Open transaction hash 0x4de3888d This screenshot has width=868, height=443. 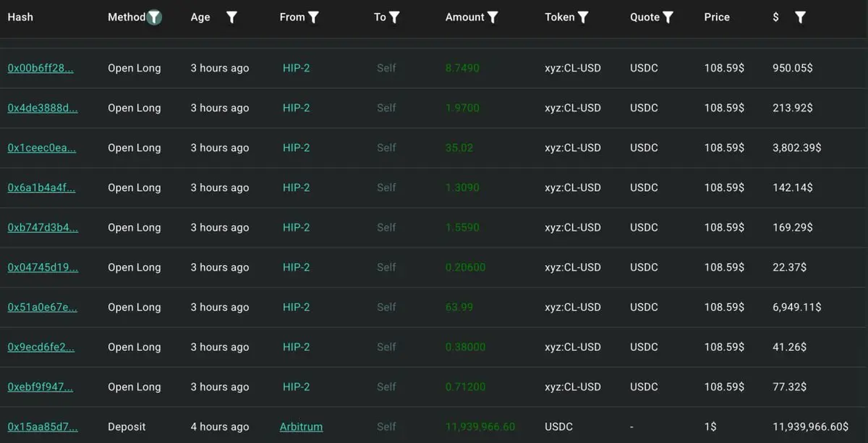43,108
